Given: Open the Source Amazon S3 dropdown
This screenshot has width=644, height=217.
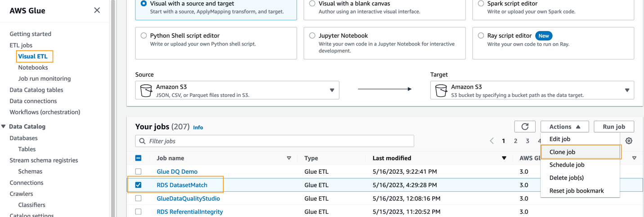Looking at the screenshot, I should pos(332,90).
